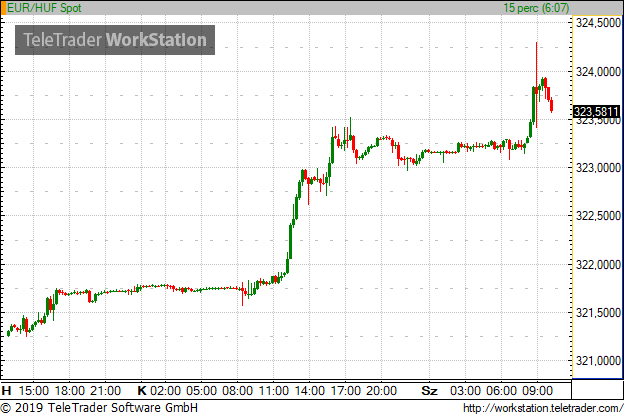Click the 20:00 time axis label
Viewport: 624px width, 417px height.
(x=381, y=390)
